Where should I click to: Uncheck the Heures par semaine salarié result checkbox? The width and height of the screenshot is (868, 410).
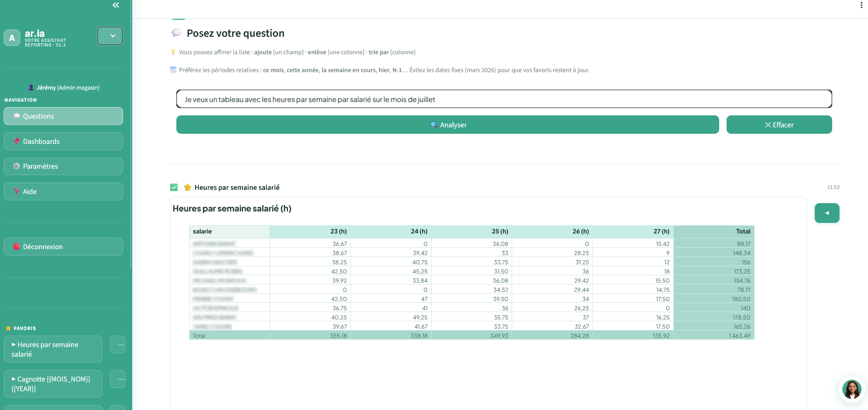(x=174, y=188)
